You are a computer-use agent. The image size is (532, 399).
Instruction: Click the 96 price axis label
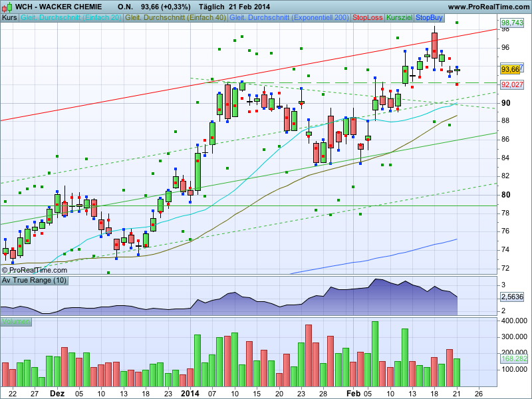505,47
